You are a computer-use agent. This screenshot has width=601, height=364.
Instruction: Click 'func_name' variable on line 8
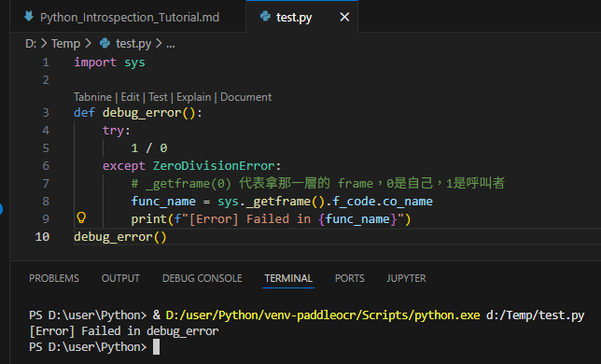[x=163, y=202]
